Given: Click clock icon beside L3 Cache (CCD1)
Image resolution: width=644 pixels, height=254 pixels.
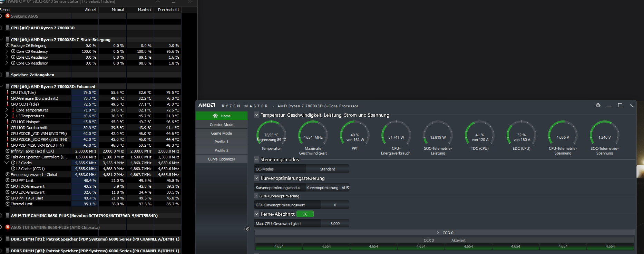Looking at the screenshot, I should (13, 168).
